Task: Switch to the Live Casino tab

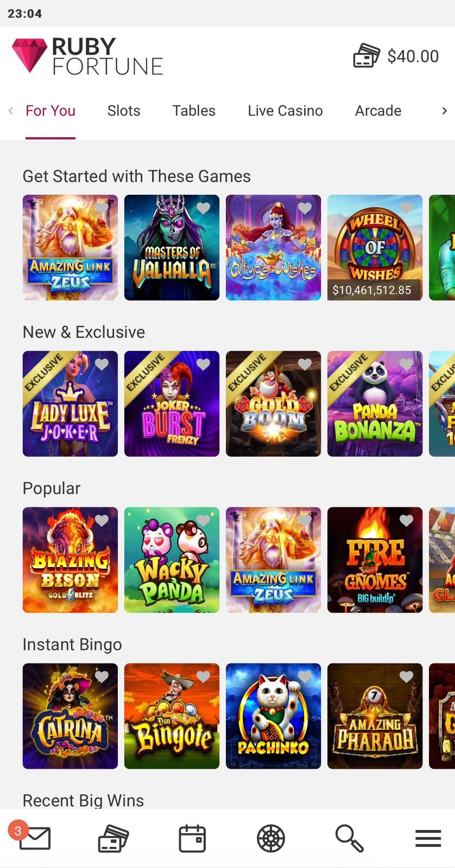Action: (285, 111)
